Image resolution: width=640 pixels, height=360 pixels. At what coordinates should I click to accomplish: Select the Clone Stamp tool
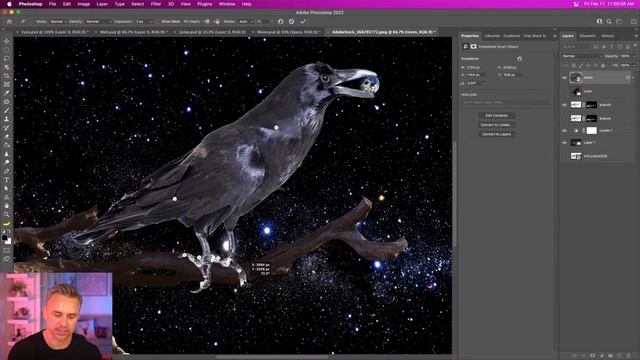[x=7, y=119]
